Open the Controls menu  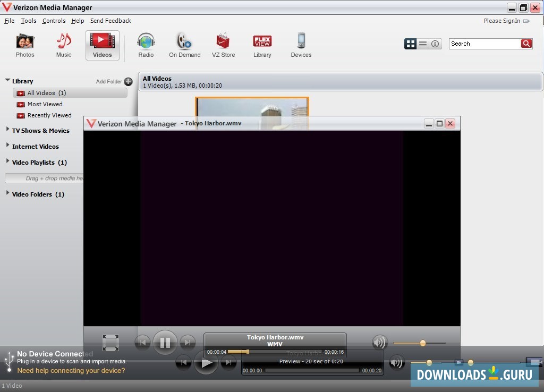[x=54, y=21]
